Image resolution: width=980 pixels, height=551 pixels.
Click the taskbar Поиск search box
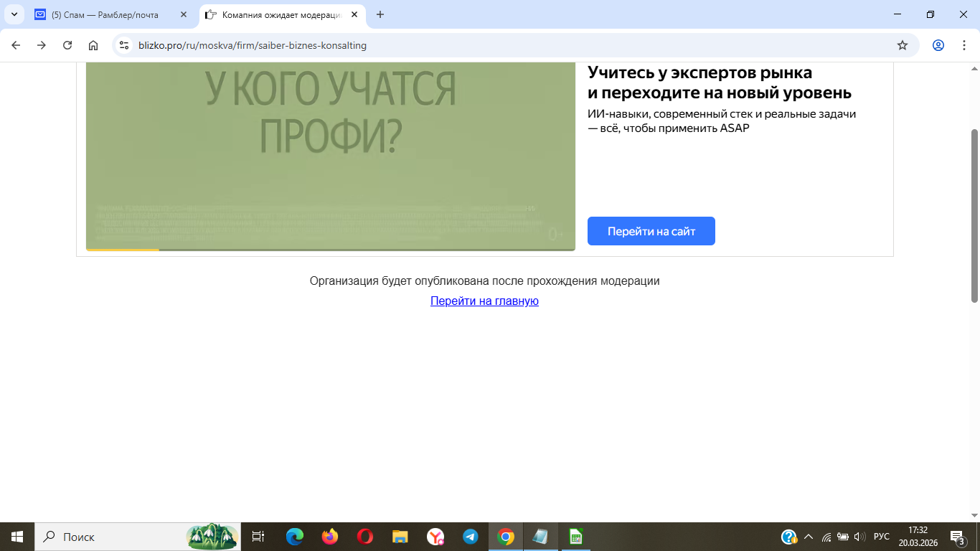coord(138,537)
